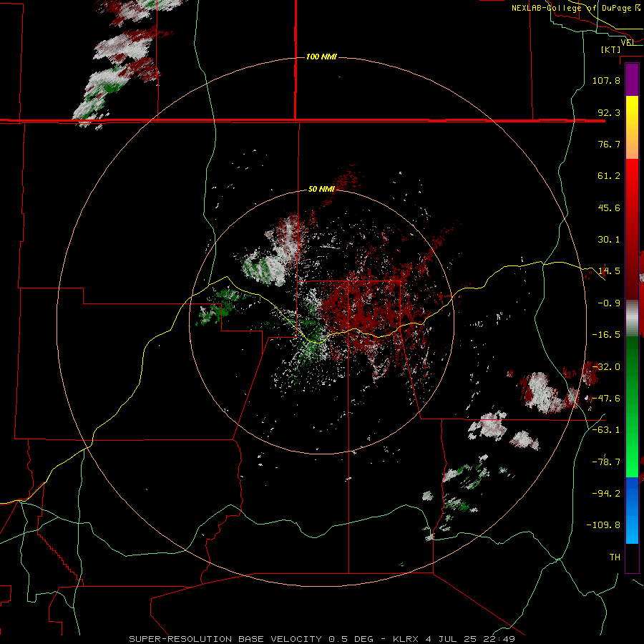Viewport: 644px width, 644px height.
Task: Click the -78.7 velocity scale label
Action: click(606, 462)
